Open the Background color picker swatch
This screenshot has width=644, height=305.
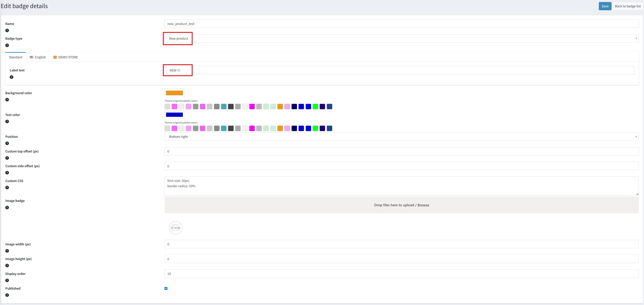coord(174,93)
